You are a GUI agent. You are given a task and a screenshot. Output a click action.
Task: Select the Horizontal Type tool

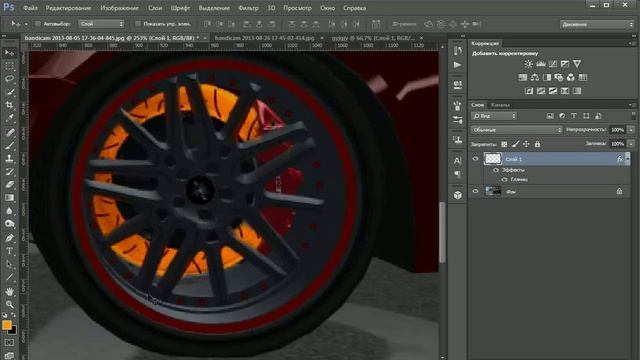click(9, 251)
